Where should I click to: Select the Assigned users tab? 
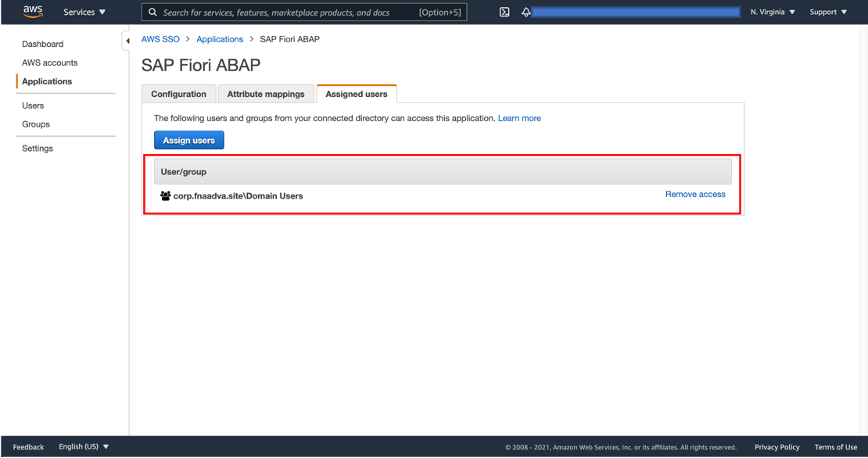click(x=356, y=94)
